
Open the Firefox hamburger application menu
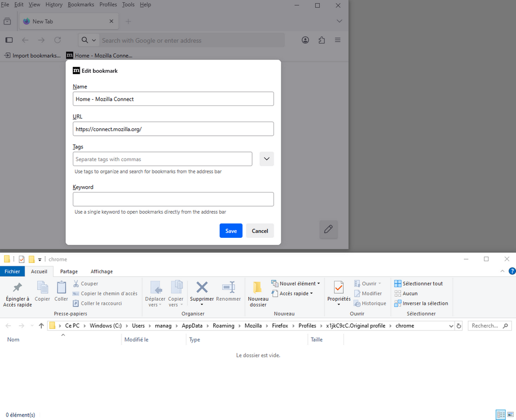338,40
